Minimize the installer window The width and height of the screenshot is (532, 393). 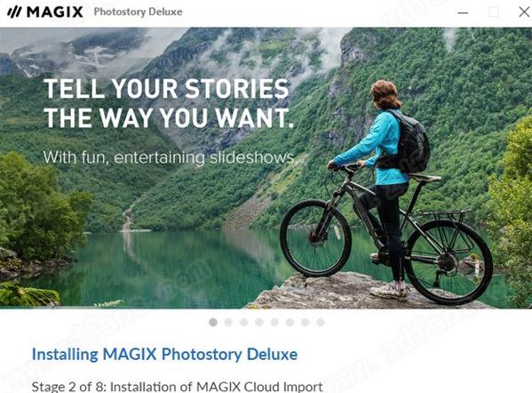pyautogui.click(x=463, y=12)
